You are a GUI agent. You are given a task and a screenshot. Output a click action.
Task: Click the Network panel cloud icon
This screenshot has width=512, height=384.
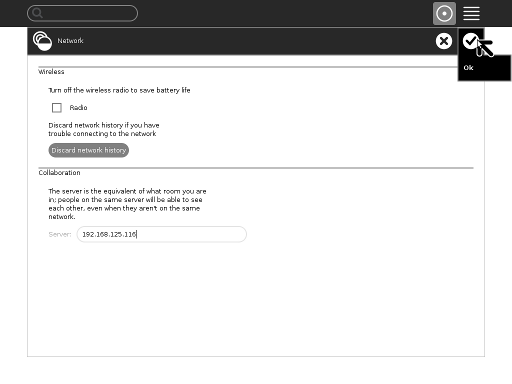pos(42,41)
